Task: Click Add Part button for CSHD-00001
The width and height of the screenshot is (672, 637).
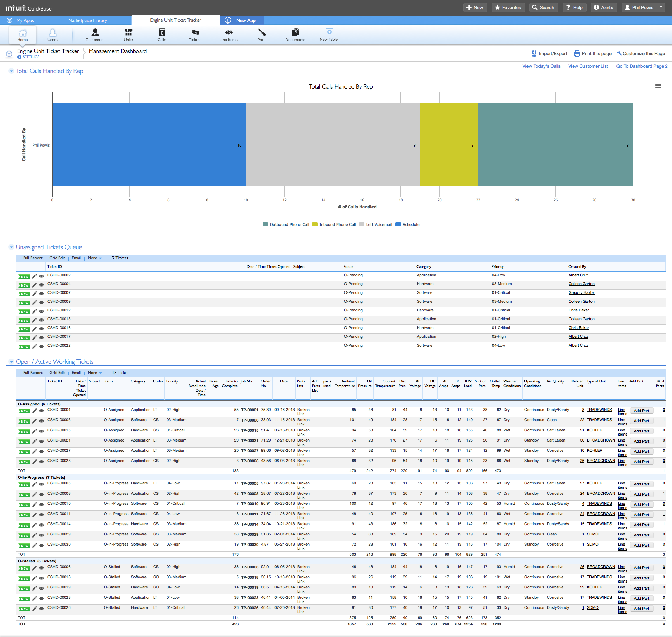Action: (641, 411)
